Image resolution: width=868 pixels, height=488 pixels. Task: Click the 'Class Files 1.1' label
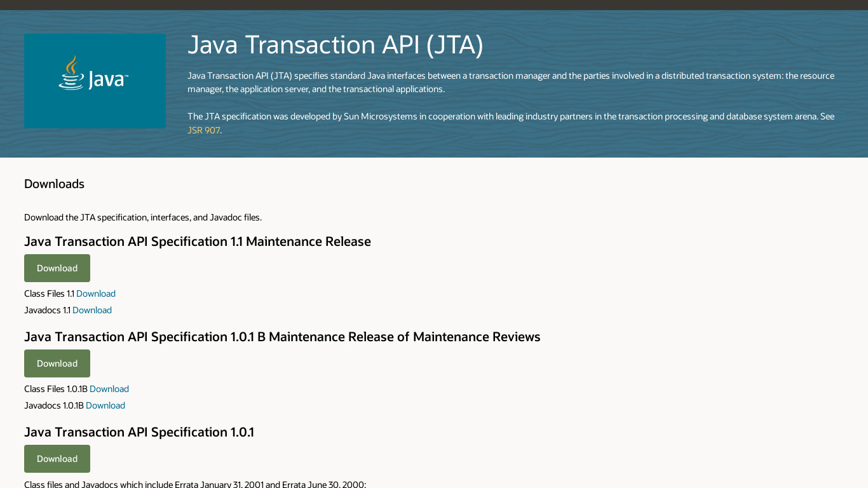point(49,294)
